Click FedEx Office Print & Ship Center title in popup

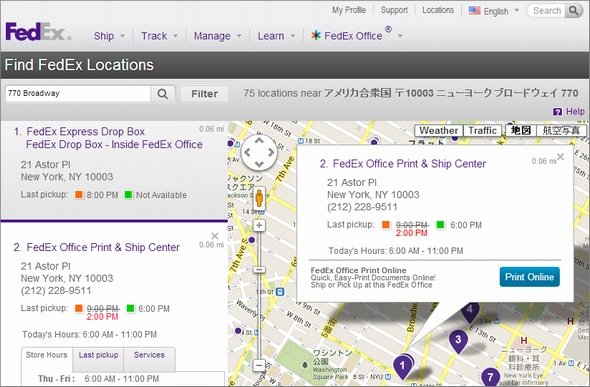tap(409, 164)
